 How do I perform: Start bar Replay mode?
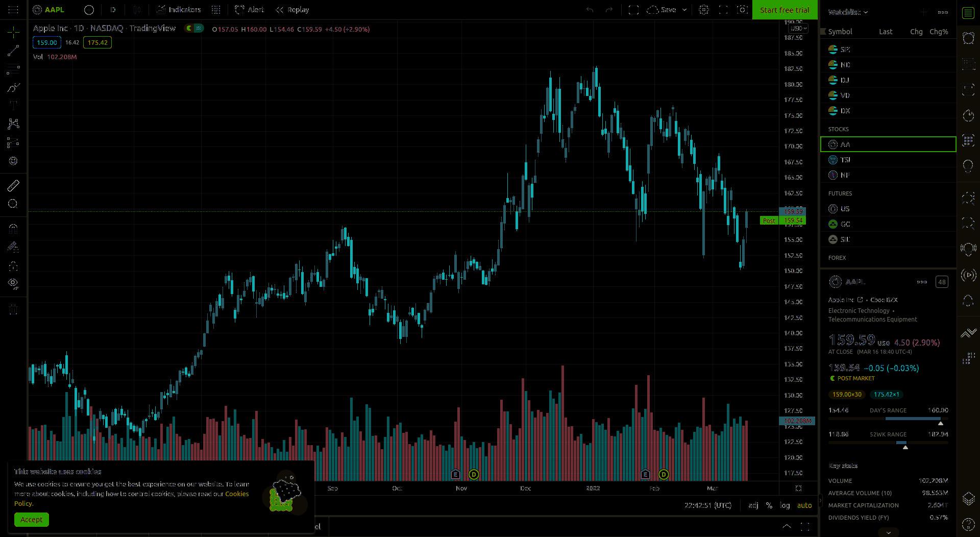(x=292, y=10)
